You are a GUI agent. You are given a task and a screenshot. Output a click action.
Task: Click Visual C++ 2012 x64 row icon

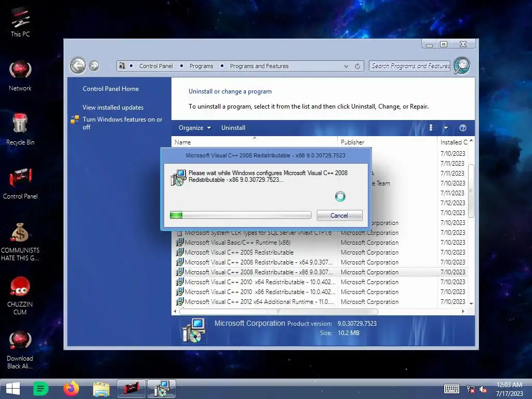179,301
